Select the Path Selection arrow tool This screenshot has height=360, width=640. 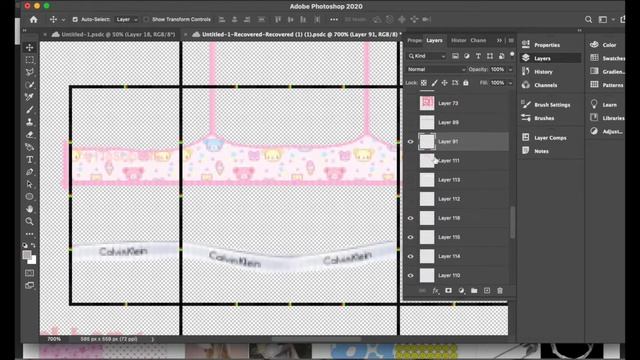(29, 184)
